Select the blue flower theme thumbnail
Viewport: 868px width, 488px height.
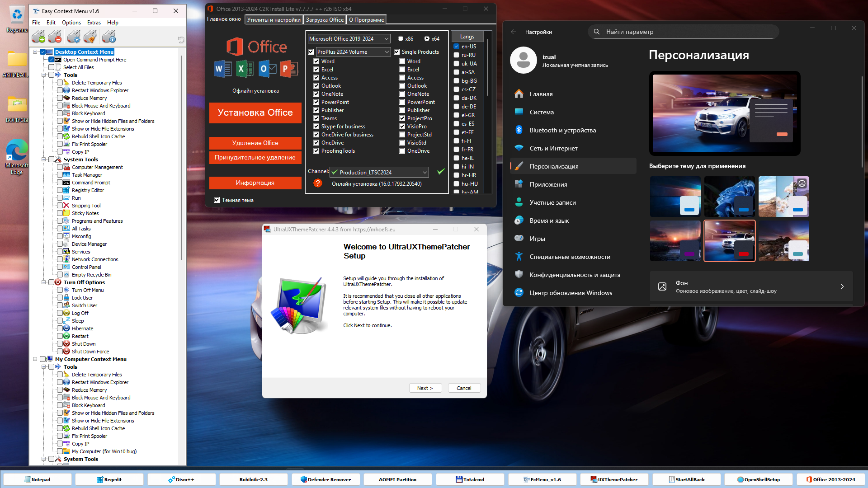729,196
